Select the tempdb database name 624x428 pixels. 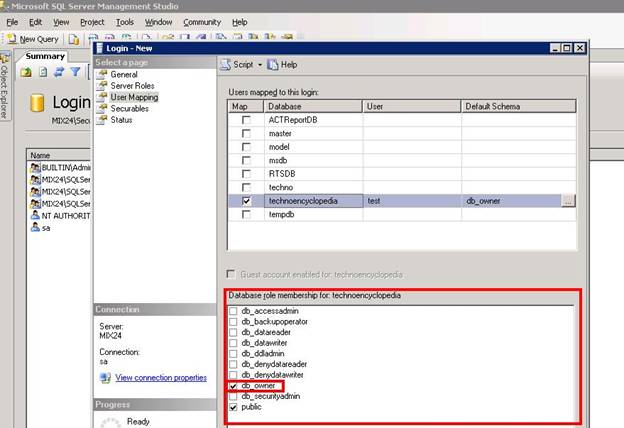click(x=281, y=215)
